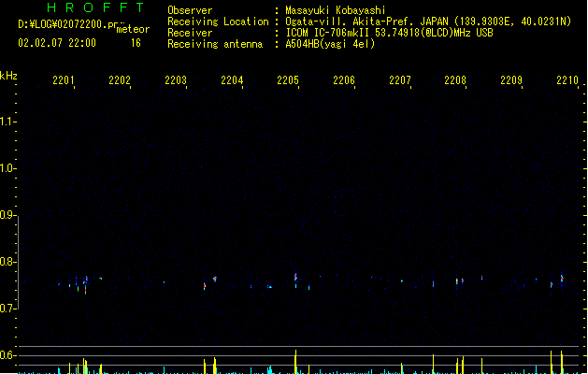Click the 1.1 kHz frequency label

[x=7, y=122]
